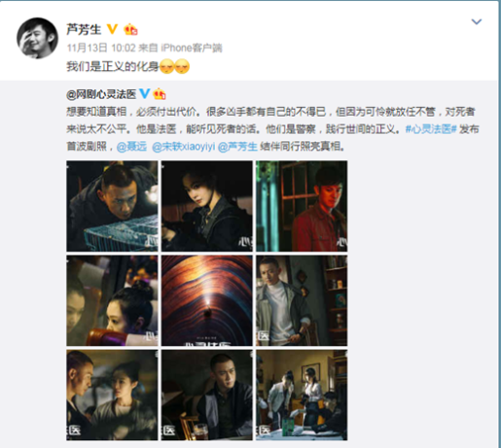This screenshot has width=501, height=448.
Task: Open the post options chevron menu
Action: pos(476,21)
